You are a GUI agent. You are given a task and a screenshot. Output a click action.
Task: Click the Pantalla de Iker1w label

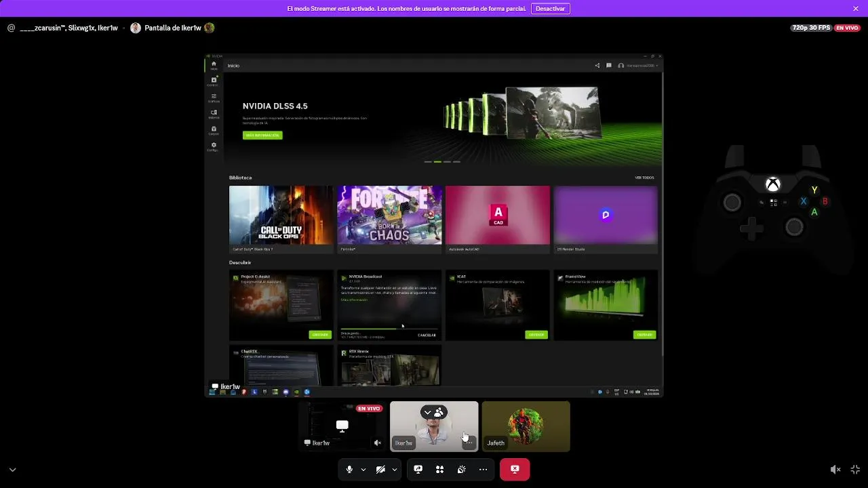[173, 28]
